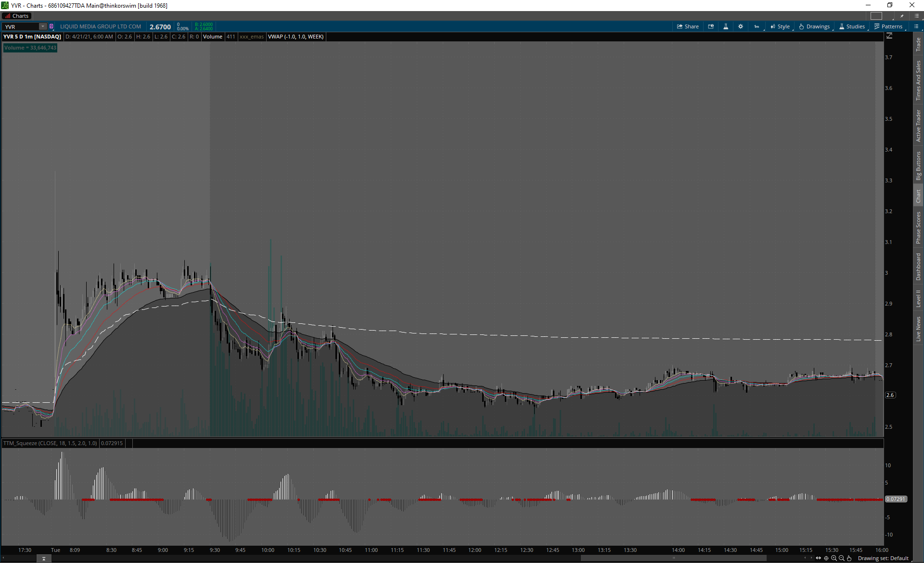The width and height of the screenshot is (924, 563).
Task: Open the 1m timeframe selector
Action: [x=757, y=26]
